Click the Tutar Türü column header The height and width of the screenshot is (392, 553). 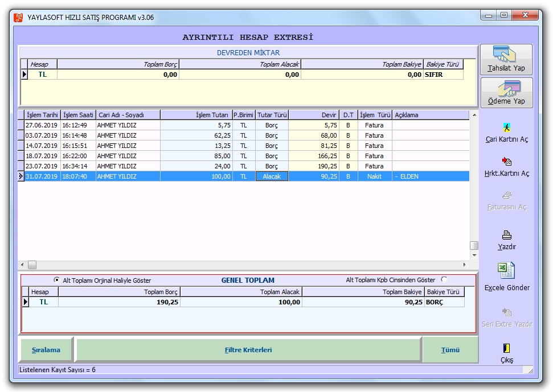[272, 115]
